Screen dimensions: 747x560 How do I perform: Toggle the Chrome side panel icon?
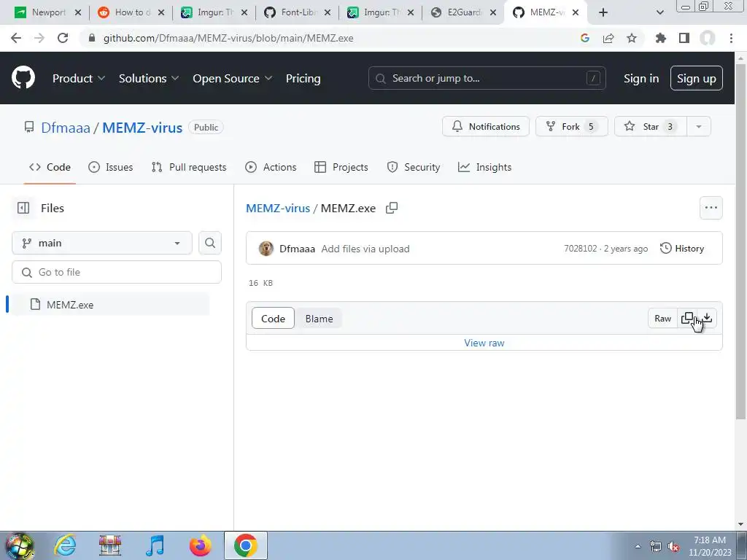(x=684, y=38)
